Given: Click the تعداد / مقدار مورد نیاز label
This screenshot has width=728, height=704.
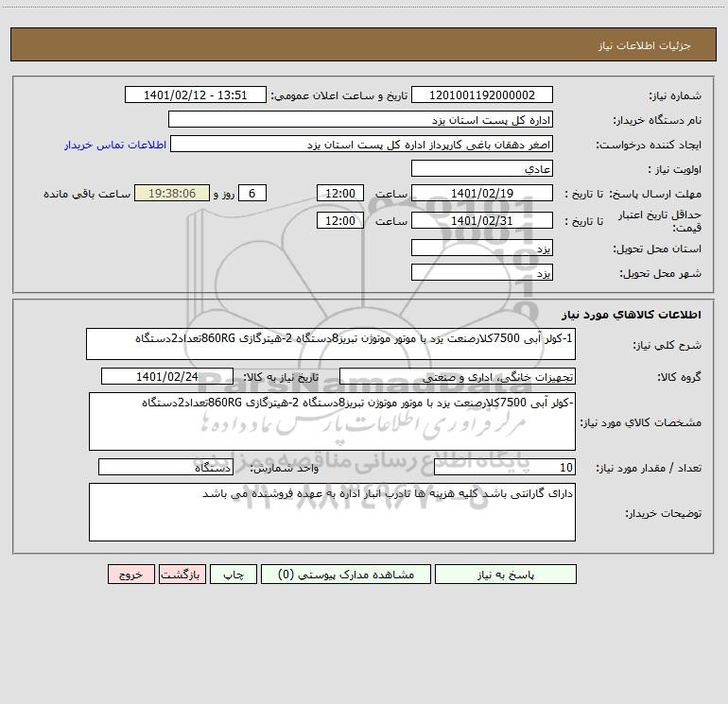Looking at the screenshot, I should 649,469.
